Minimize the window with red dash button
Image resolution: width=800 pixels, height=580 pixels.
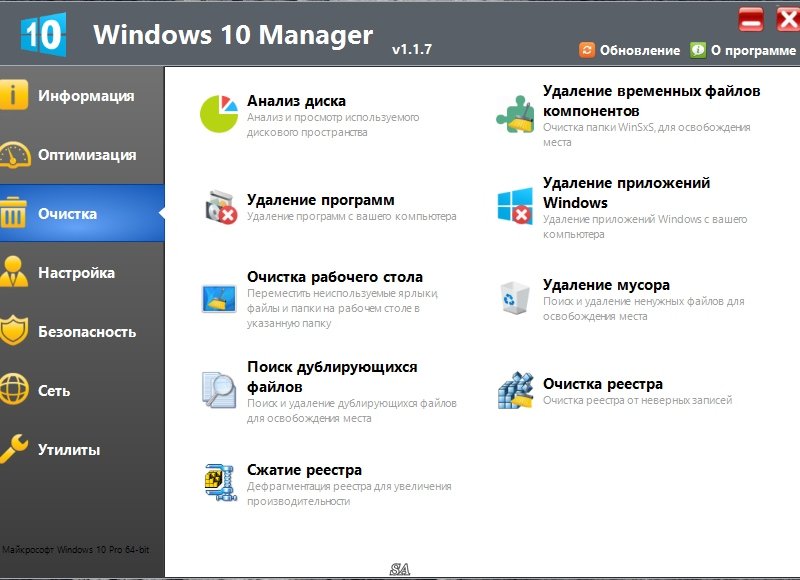751,20
